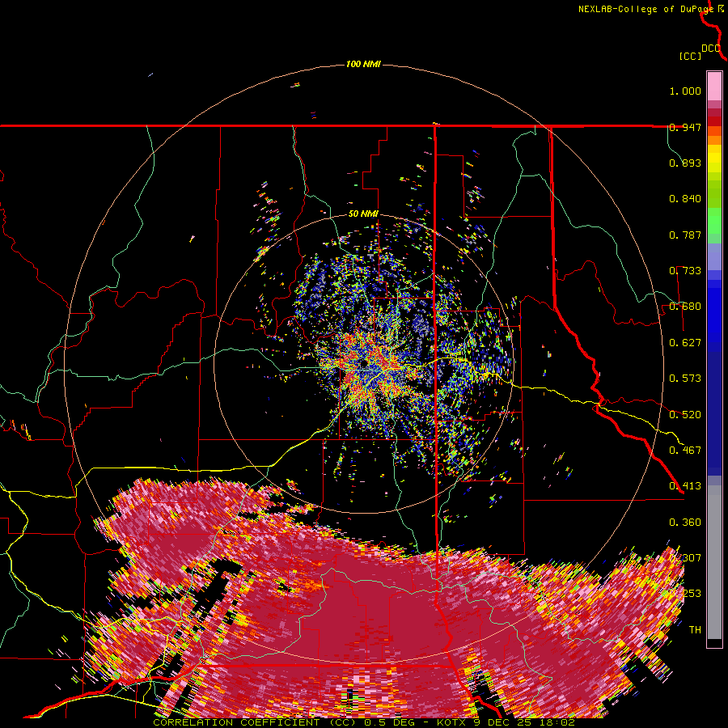728x728 pixels.
Task: Click the 0.680 scale value
Action: tap(685, 307)
